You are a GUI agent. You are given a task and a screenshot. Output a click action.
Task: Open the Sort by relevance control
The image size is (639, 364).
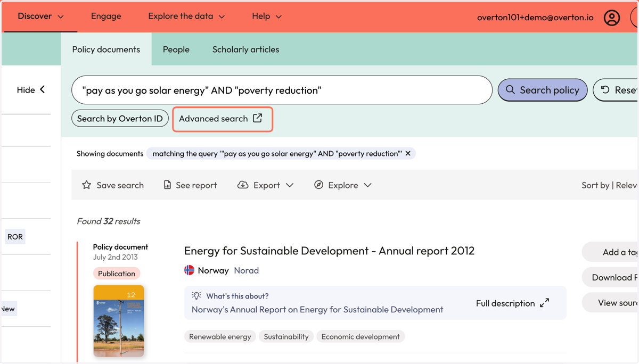(x=610, y=185)
